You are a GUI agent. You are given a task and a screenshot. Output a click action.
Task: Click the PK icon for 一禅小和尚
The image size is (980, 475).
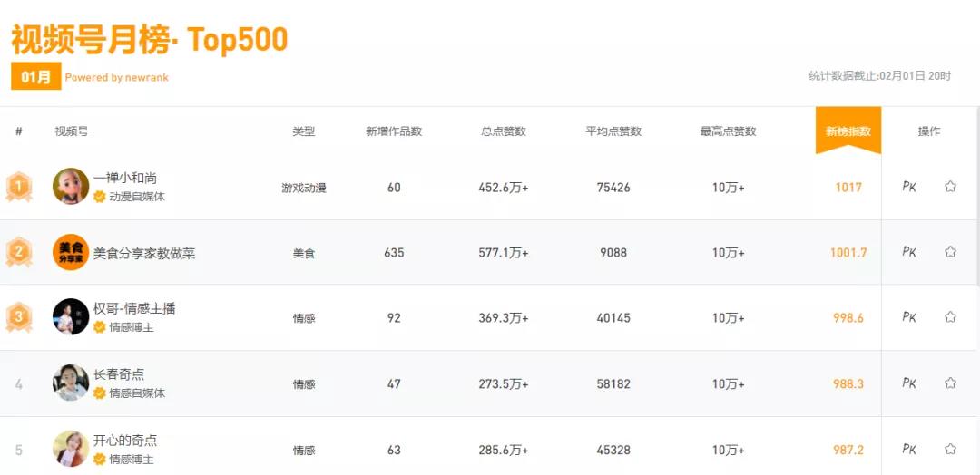[908, 187]
